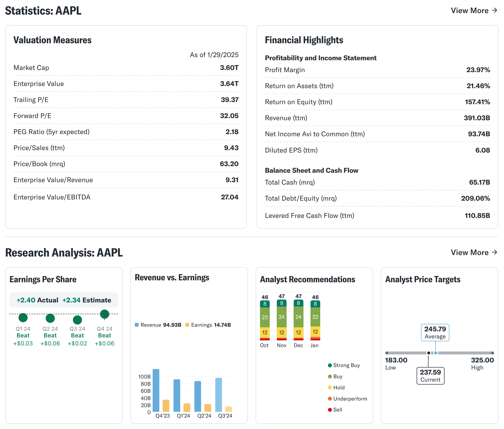
Task: Click the orange Earnings legend square
Action: (x=187, y=325)
